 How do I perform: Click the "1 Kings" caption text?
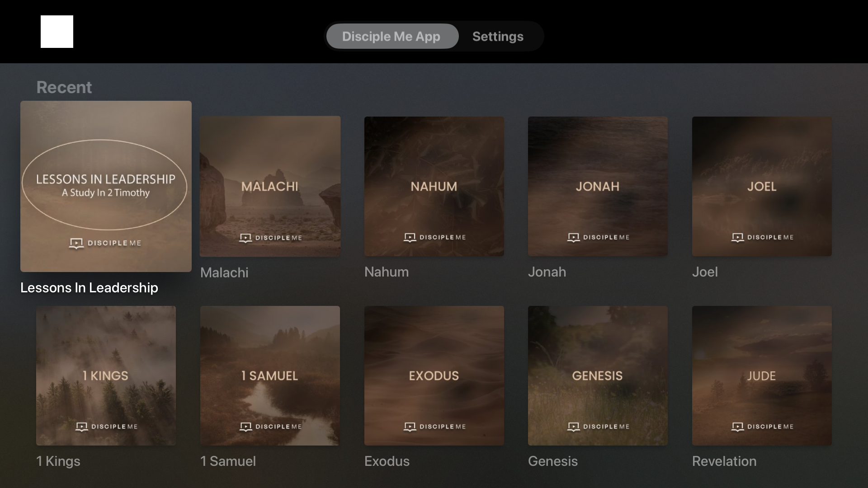58,461
